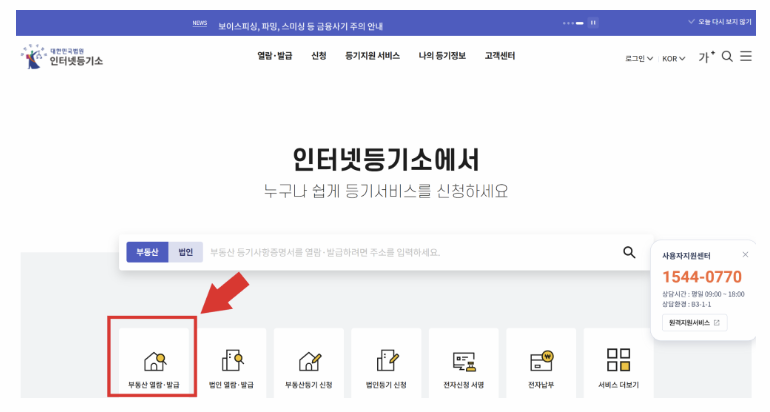Click the 인터넷등기소에서 headline

(x=385, y=160)
